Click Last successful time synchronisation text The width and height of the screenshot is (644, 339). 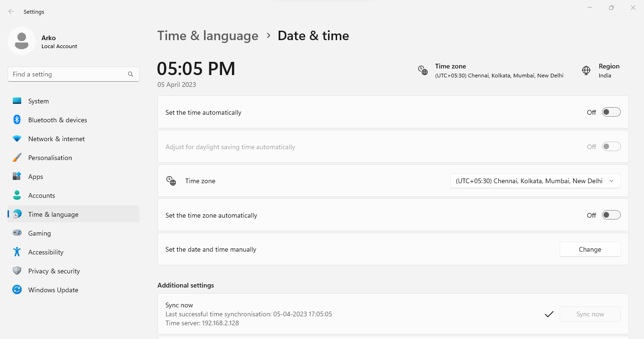(x=248, y=314)
